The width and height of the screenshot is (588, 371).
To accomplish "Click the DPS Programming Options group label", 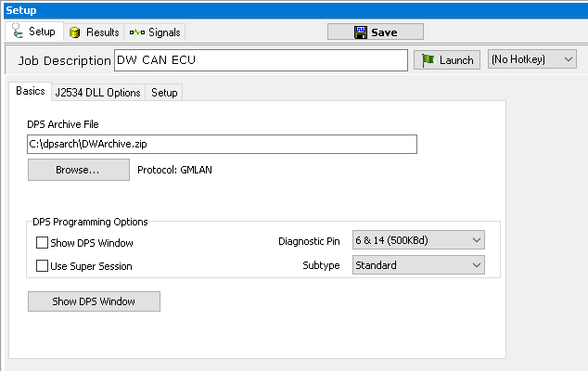I will point(90,222).
